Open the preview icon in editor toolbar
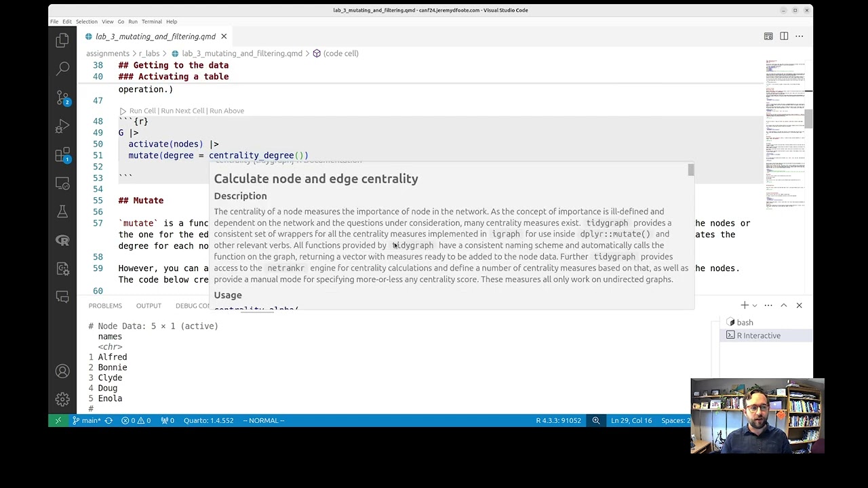The image size is (868, 488). click(x=768, y=37)
